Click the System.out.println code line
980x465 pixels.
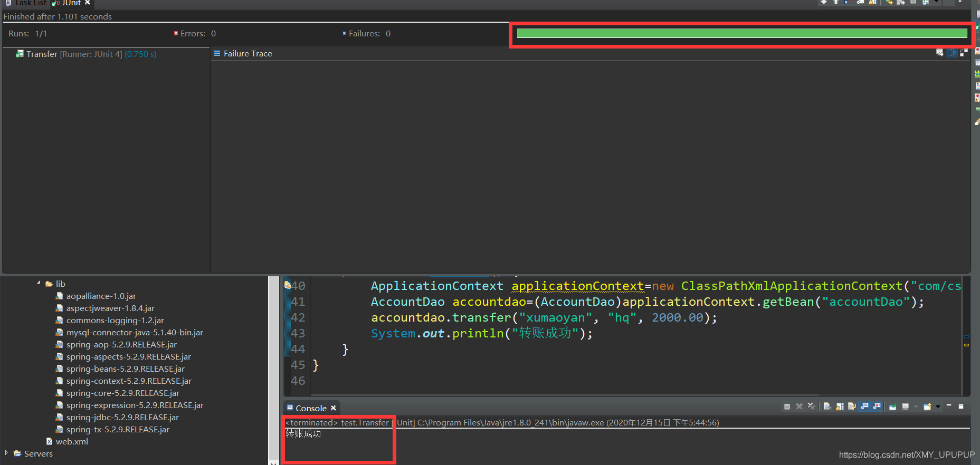coord(482,333)
